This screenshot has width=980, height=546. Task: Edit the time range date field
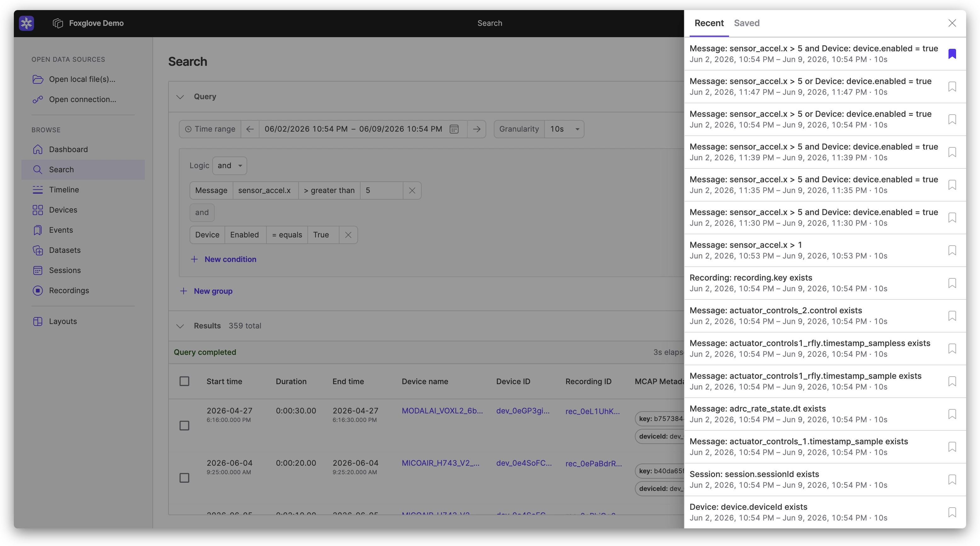click(353, 129)
